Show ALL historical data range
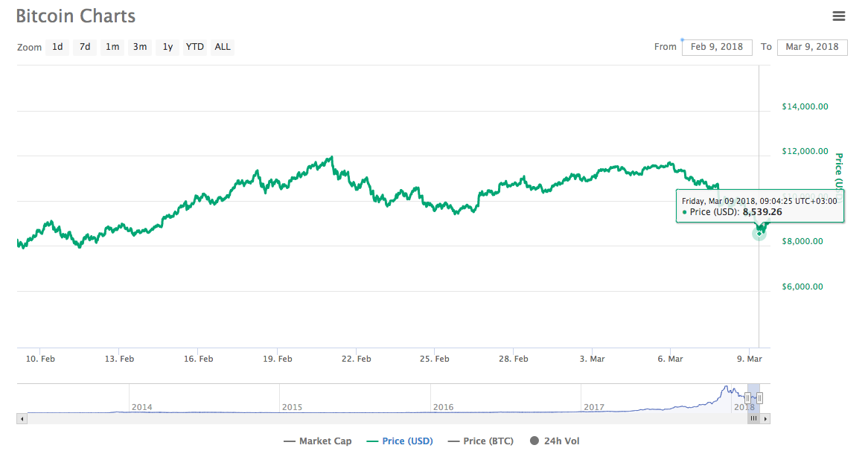The image size is (868, 451). point(223,47)
